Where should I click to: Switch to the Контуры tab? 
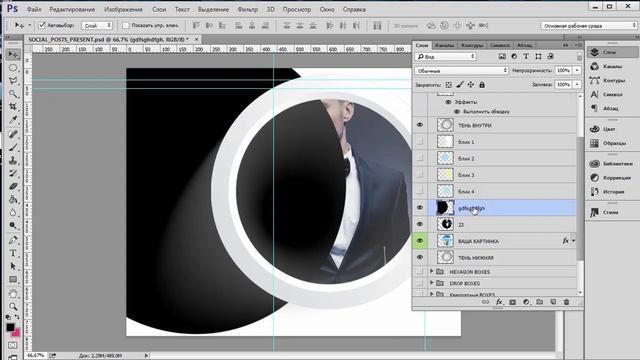(472, 45)
